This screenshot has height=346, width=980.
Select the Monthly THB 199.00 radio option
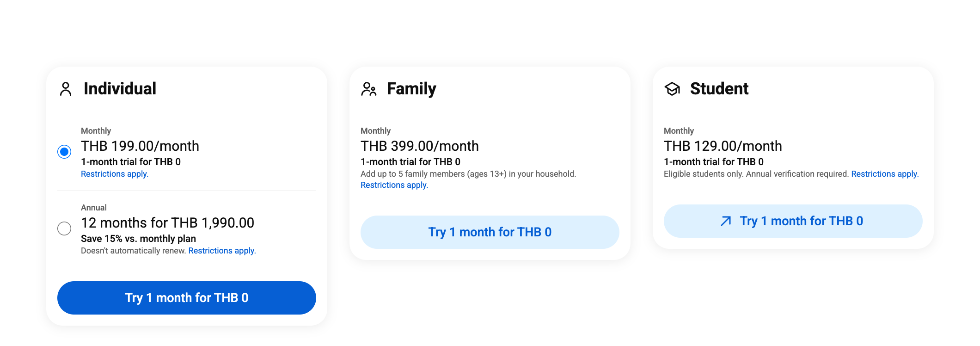click(64, 152)
